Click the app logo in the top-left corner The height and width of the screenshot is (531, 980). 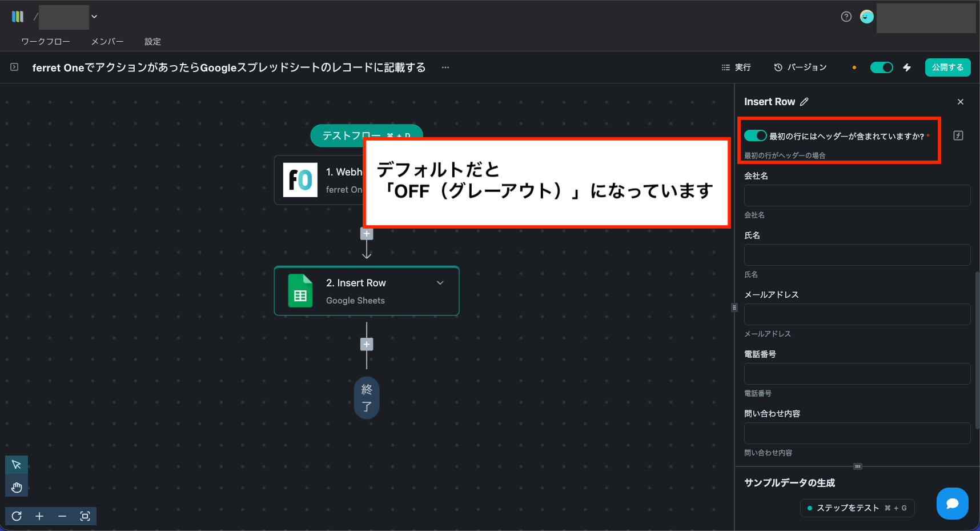pos(18,17)
